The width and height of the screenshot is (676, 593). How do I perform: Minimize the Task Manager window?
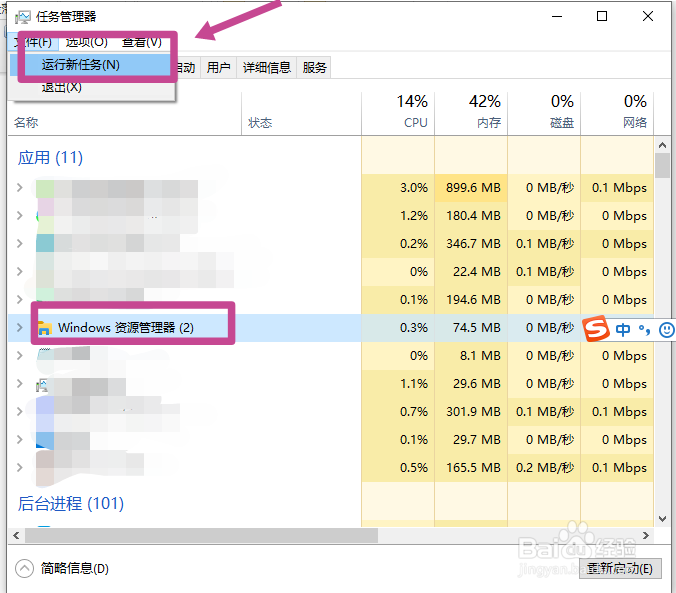[x=557, y=16]
